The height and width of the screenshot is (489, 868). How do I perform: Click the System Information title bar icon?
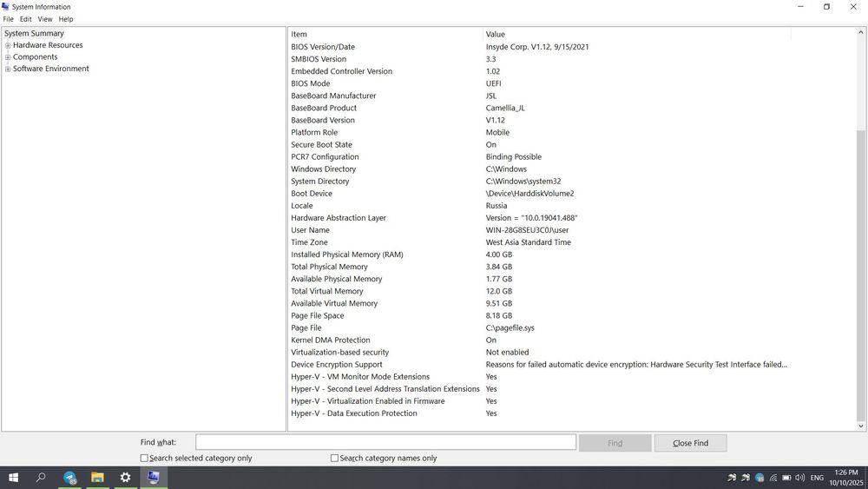point(5,7)
